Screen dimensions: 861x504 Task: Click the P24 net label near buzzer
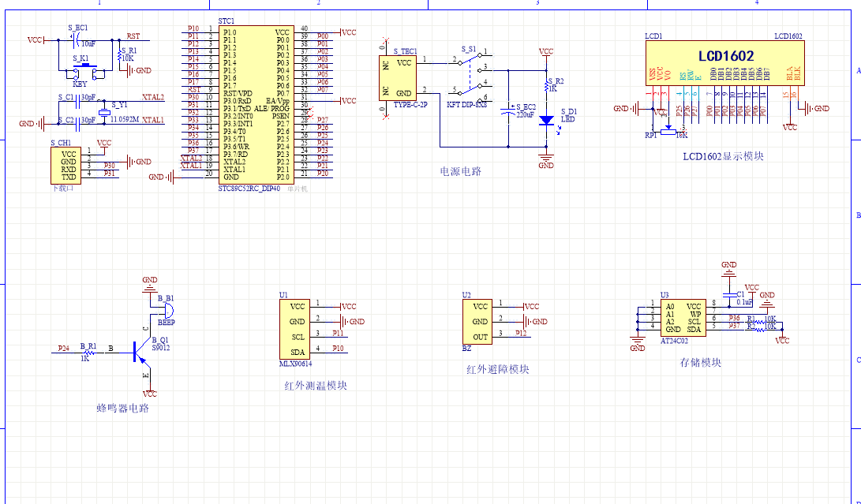(63, 348)
